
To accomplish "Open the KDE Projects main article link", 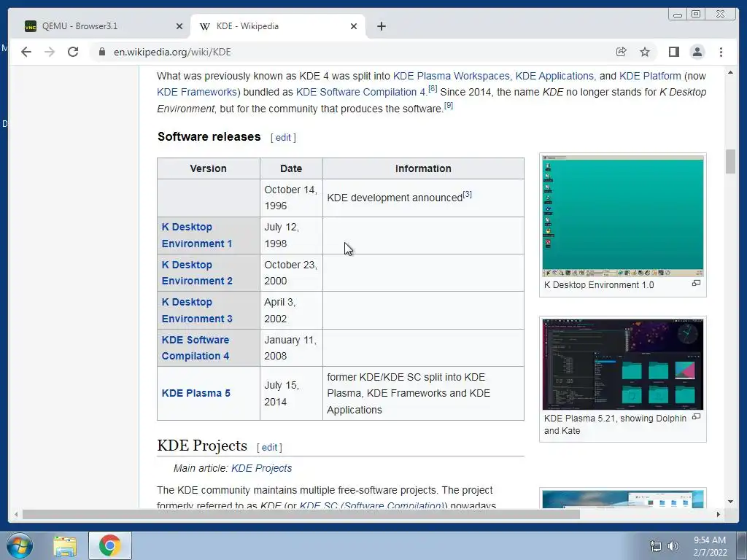I will click(x=262, y=469).
